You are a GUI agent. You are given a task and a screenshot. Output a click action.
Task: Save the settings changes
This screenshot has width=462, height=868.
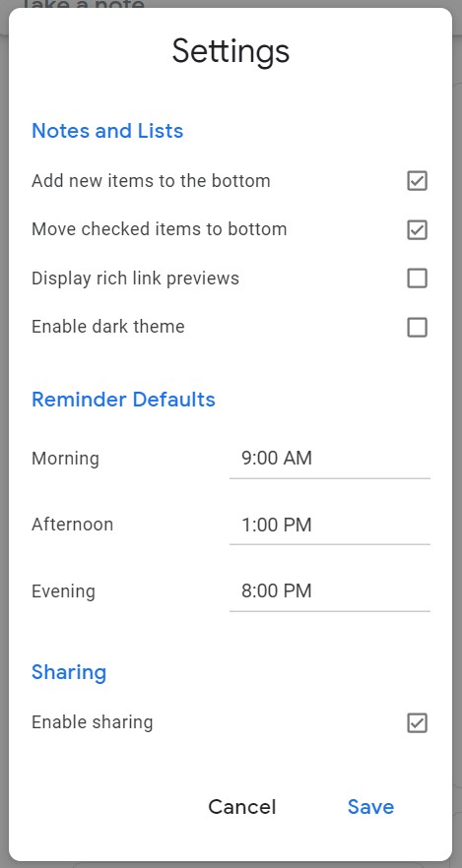coord(370,807)
